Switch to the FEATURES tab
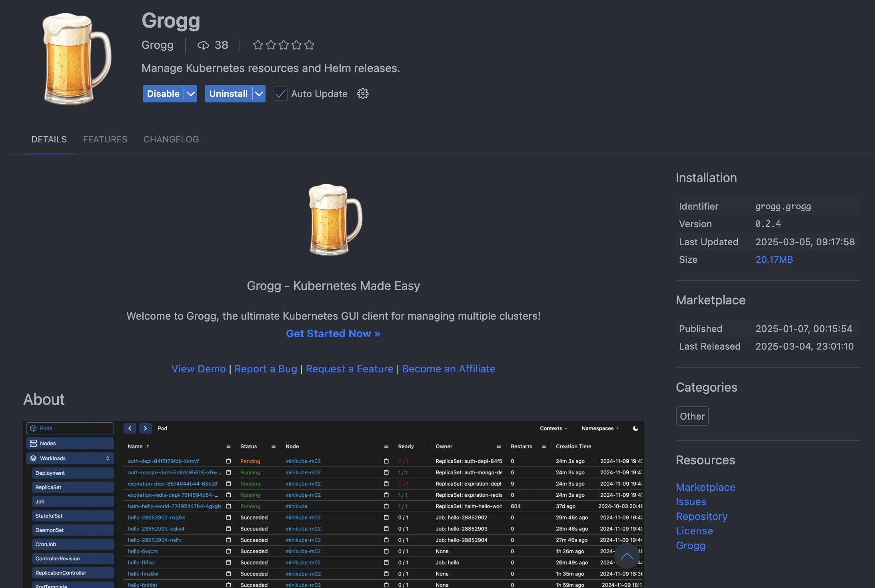The height and width of the screenshot is (588, 875). tap(105, 139)
